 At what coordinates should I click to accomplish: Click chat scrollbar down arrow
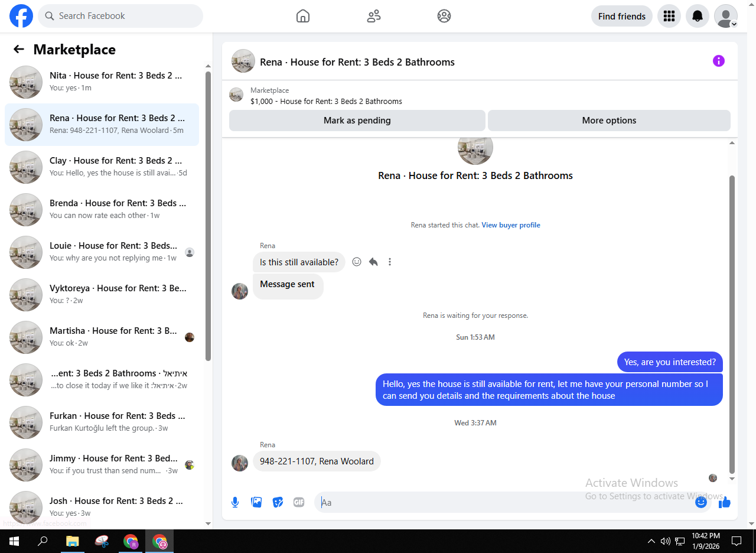pos(732,479)
